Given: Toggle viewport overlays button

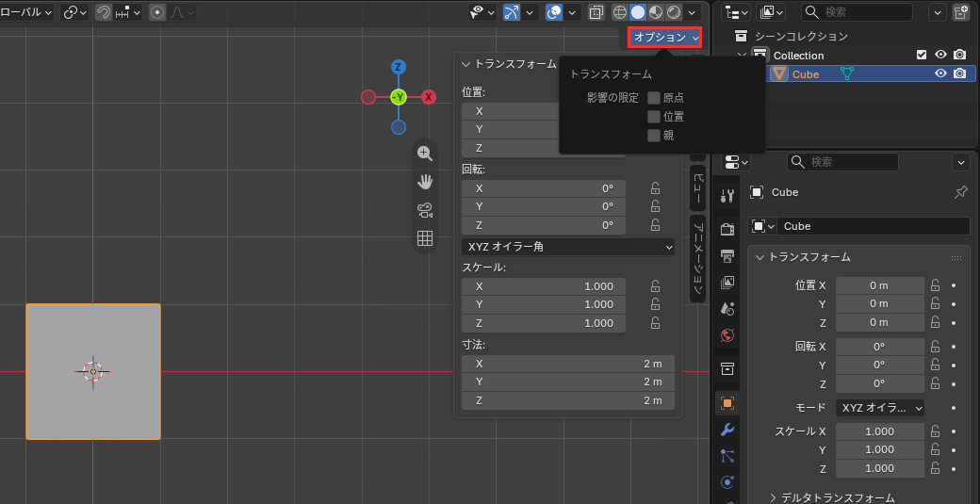Looking at the screenshot, I should click(554, 12).
